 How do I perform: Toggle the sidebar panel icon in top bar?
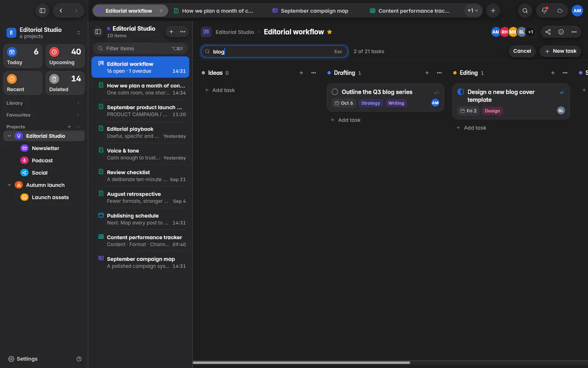tap(43, 11)
